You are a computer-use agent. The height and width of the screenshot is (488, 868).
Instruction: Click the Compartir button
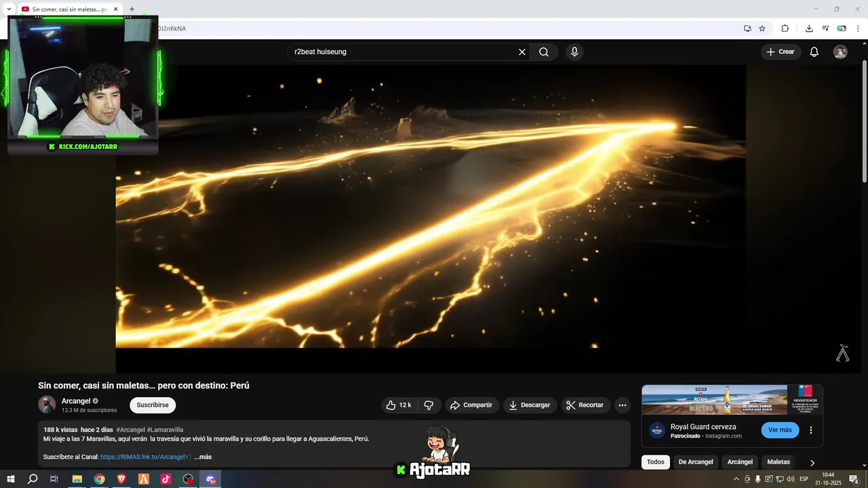point(471,405)
